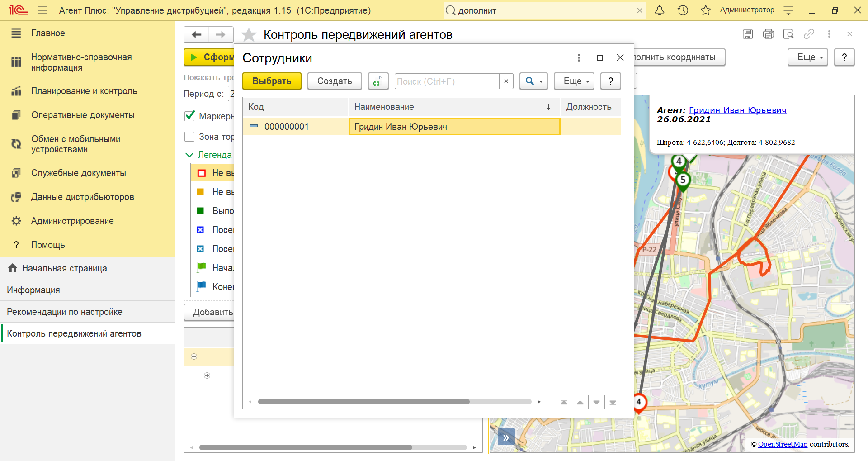Viewport: 868px width, 461px height.
Task: Move up one row arrow in Сотрудники
Action: pyautogui.click(x=580, y=402)
